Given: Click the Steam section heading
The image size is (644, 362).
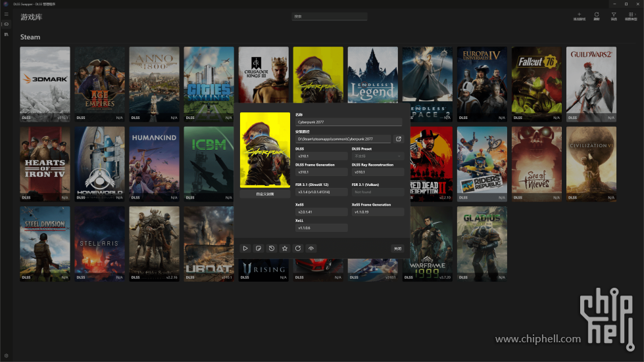Looking at the screenshot, I should (x=30, y=37).
